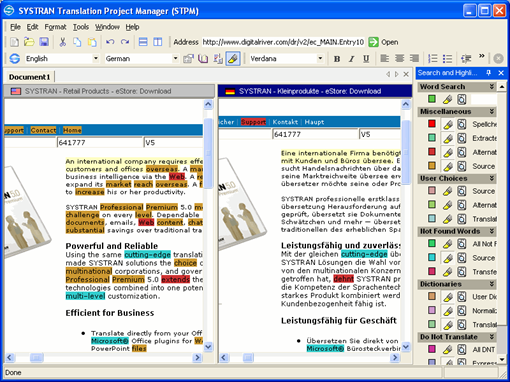The height and width of the screenshot is (382, 510).
Task: Open the Edit menu
Action: pyautogui.click(x=32, y=27)
